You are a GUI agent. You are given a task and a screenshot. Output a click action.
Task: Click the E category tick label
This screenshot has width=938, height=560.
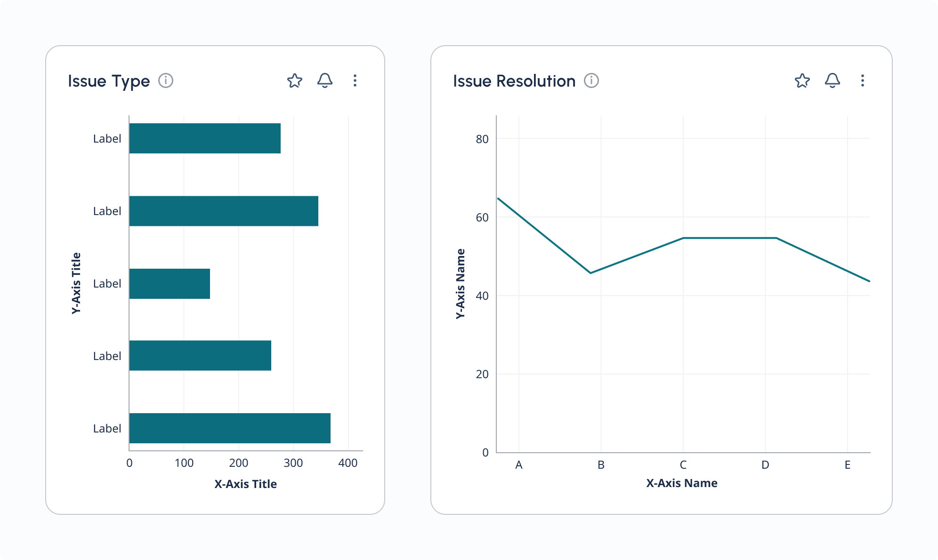click(x=847, y=465)
